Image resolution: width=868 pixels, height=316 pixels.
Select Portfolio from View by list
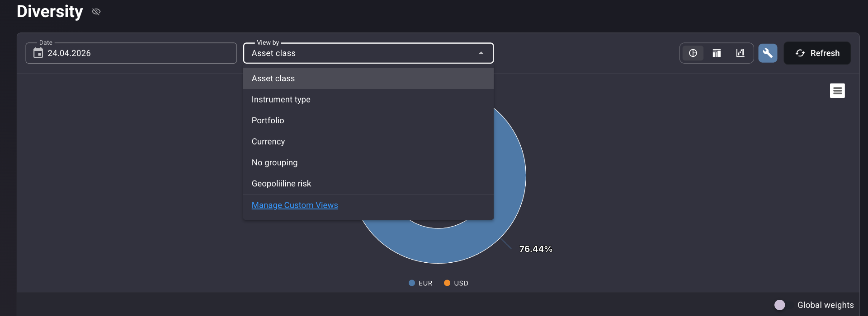[368, 121]
